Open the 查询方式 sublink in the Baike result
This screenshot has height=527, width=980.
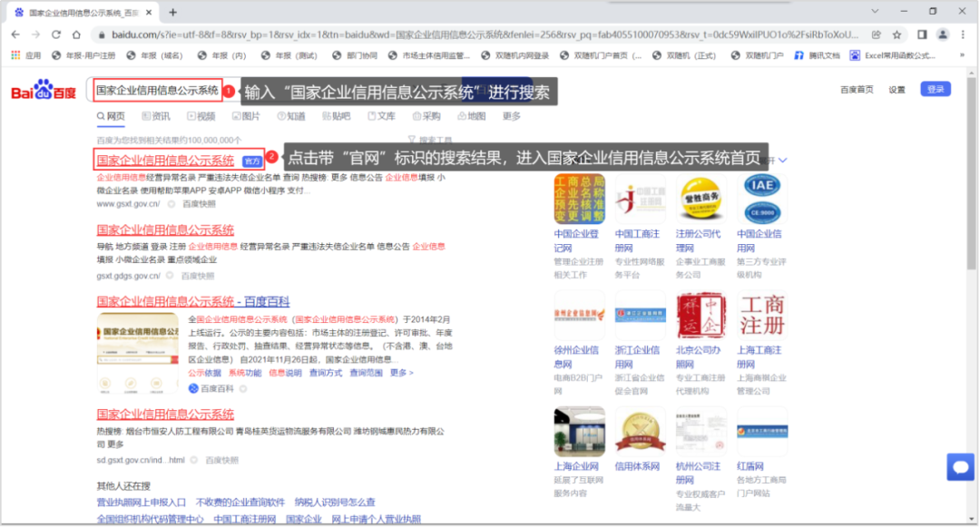(x=326, y=373)
